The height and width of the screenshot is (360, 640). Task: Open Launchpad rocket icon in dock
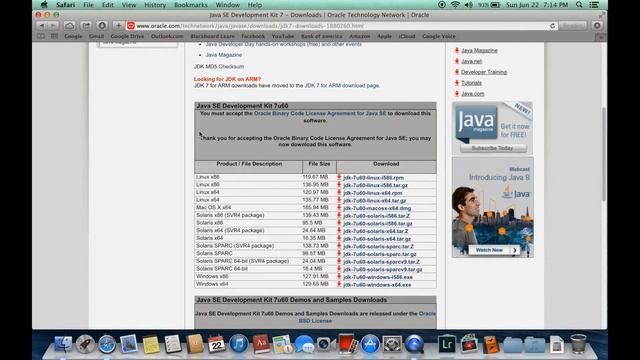[85, 344]
